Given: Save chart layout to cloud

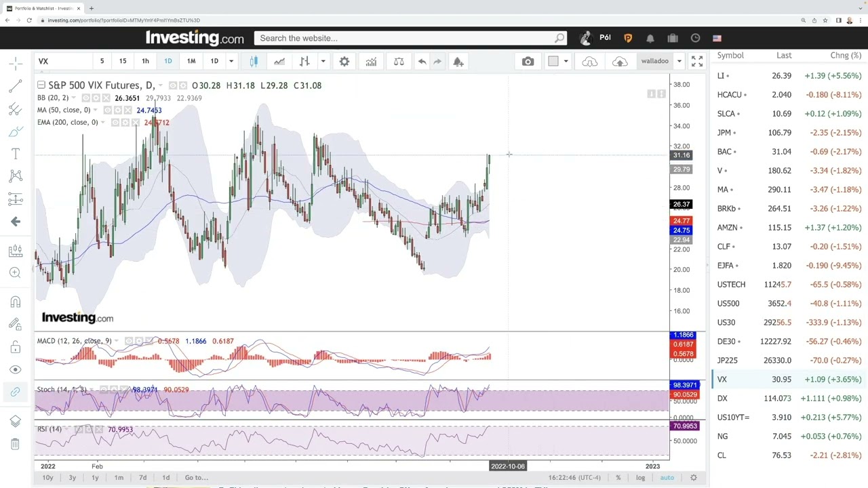Looking at the screenshot, I should tap(620, 62).
